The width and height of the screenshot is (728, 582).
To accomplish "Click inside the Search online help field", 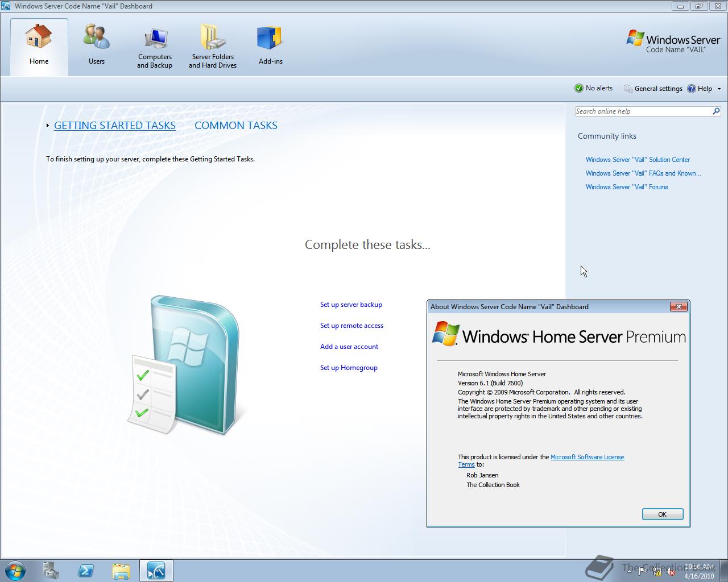I will [x=637, y=111].
